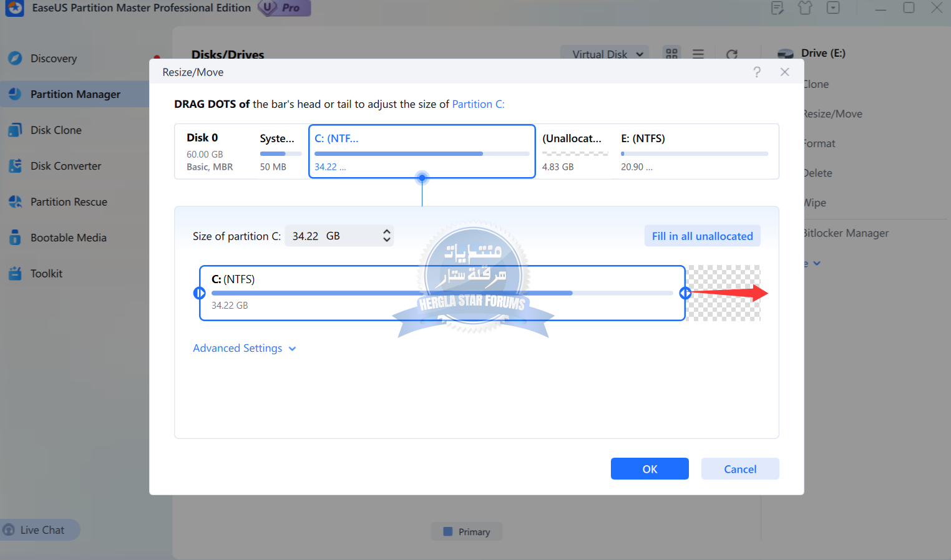Click the Discovery compass icon in sidebar
Viewport: 951px width, 560px height.
click(15, 59)
